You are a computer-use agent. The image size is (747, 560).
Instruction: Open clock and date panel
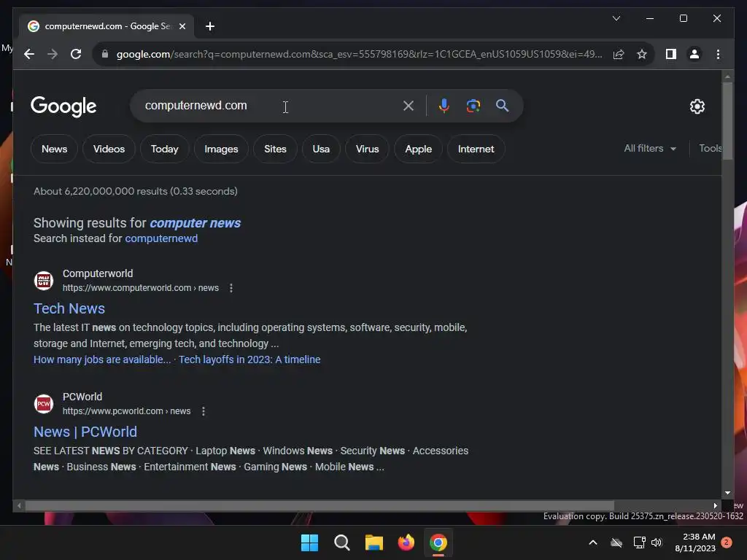(x=695, y=542)
